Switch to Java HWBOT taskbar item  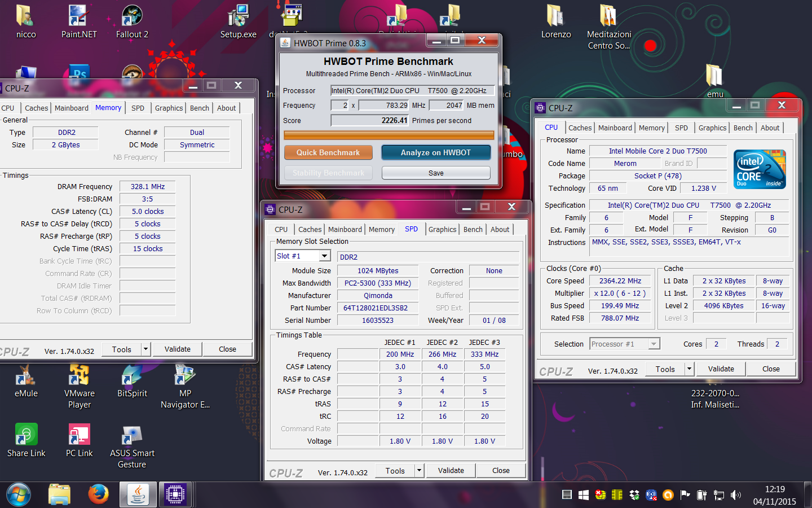click(x=138, y=495)
